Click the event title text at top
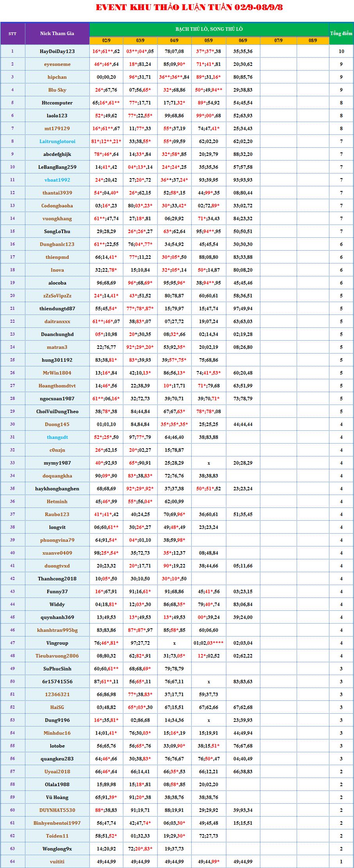Viewport: 354px width, 868px height. 189,7
